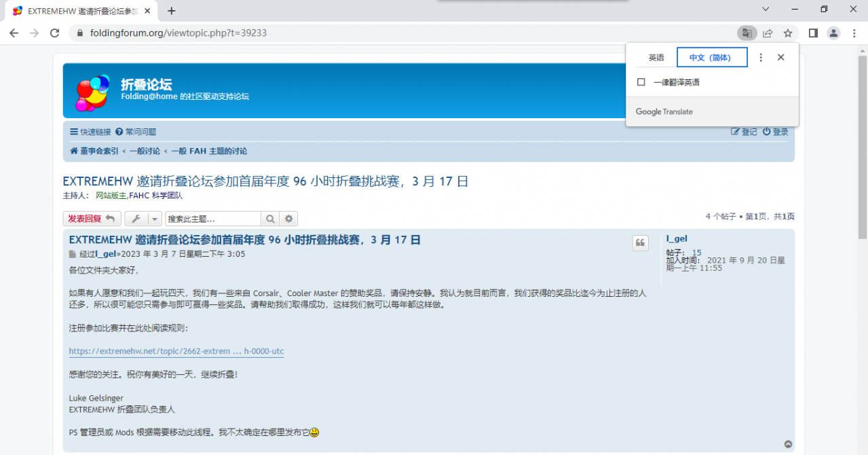Screen dimensions: 868x455
Task: Bookmark this page with the star icon
Action: click(x=788, y=33)
